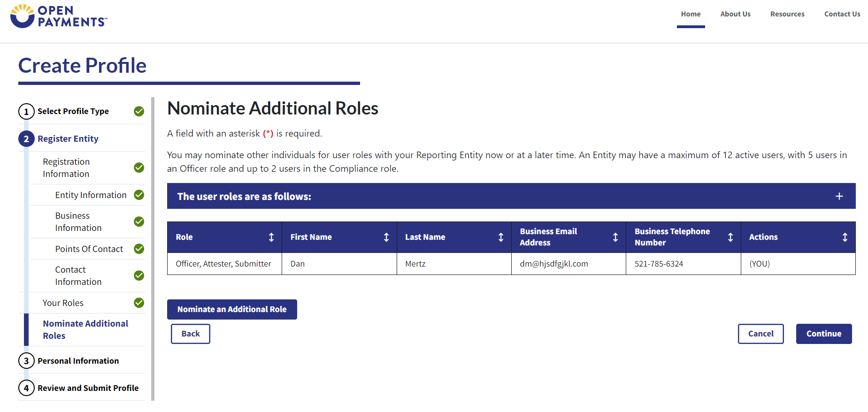This screenshot has width=868, height=412.
Task: Open the Register Entity step section
Action: [x=68, y=139]
